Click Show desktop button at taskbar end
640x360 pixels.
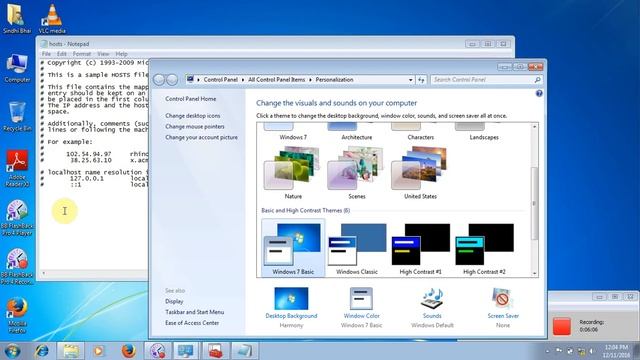(x=637, y=351)
